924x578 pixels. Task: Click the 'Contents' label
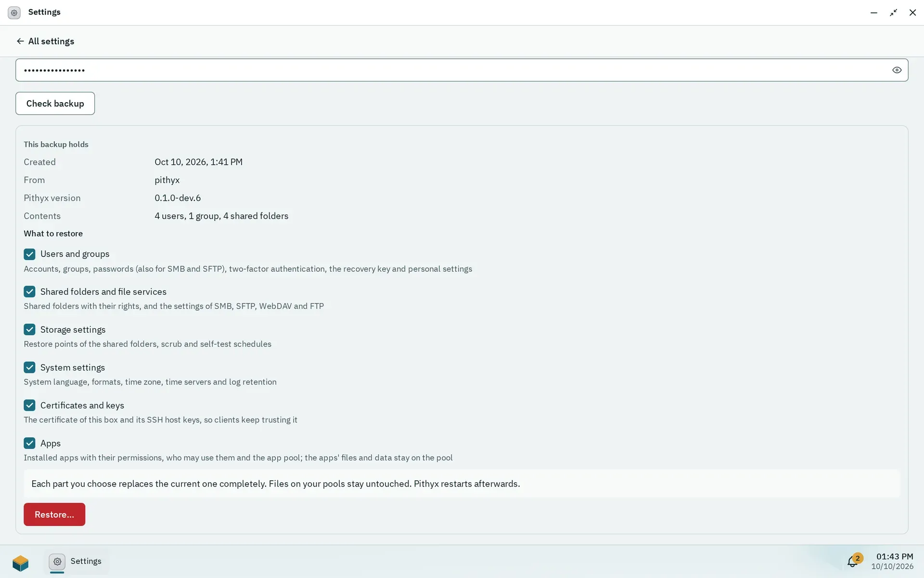[42, 216]
